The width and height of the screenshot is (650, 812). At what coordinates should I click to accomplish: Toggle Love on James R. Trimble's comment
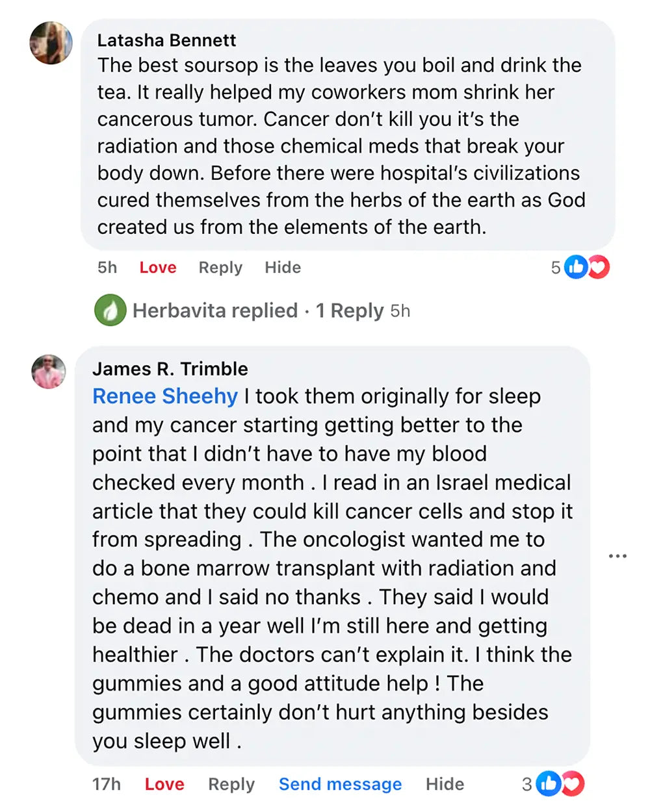[x=164, y=784]
